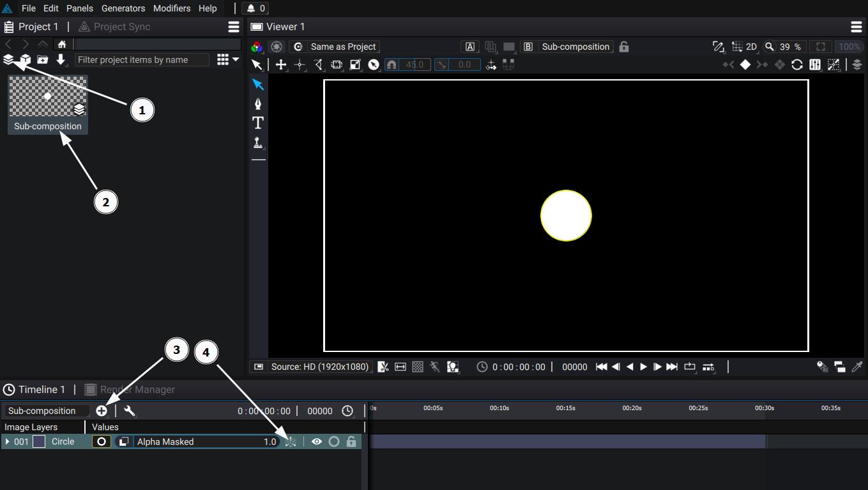Click the diamond keyframe icon in Viewer toolbar
Image resolution: width=868 pixels, height=490 pixels.
[745, 65]
